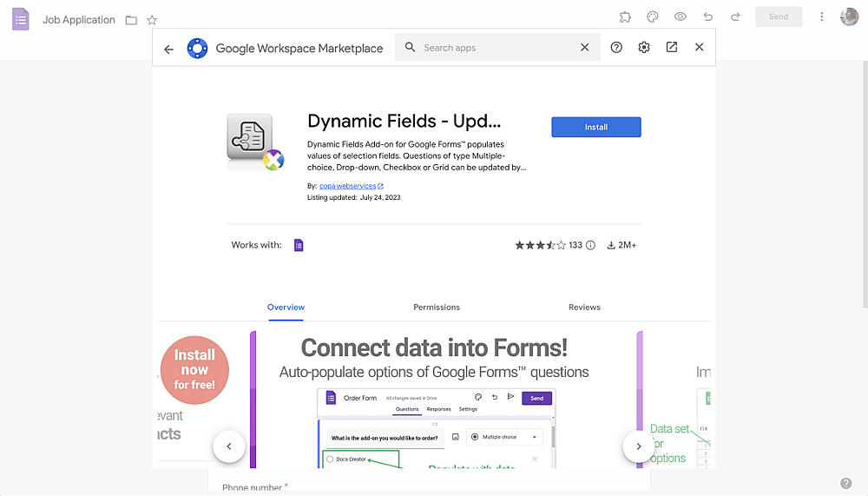Viewport: 868px width, 496px height.
Task: Open Marketplace in a new window
Action: (x=672, y=48)
